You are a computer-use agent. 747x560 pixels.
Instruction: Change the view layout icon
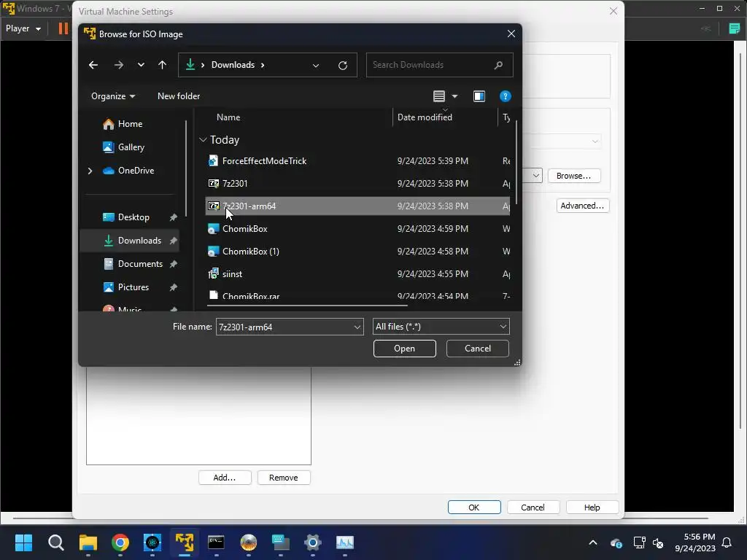point(438,96)
